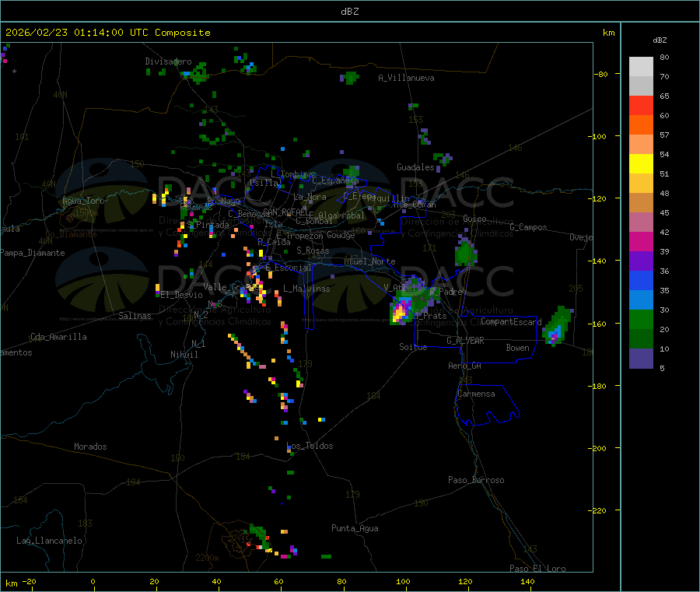This screenshot has width=700, height=592.
Task: Click the 'Morados' map label
Action: click(90, 447)
